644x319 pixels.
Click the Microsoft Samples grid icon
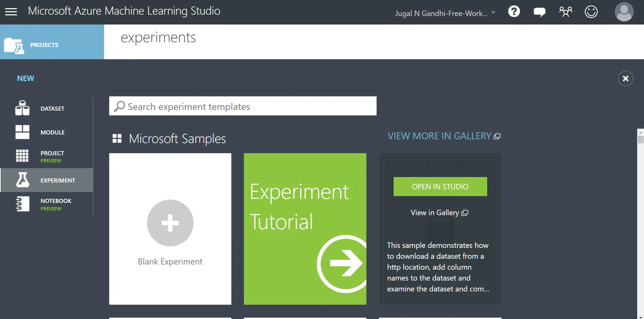point(117,139)
